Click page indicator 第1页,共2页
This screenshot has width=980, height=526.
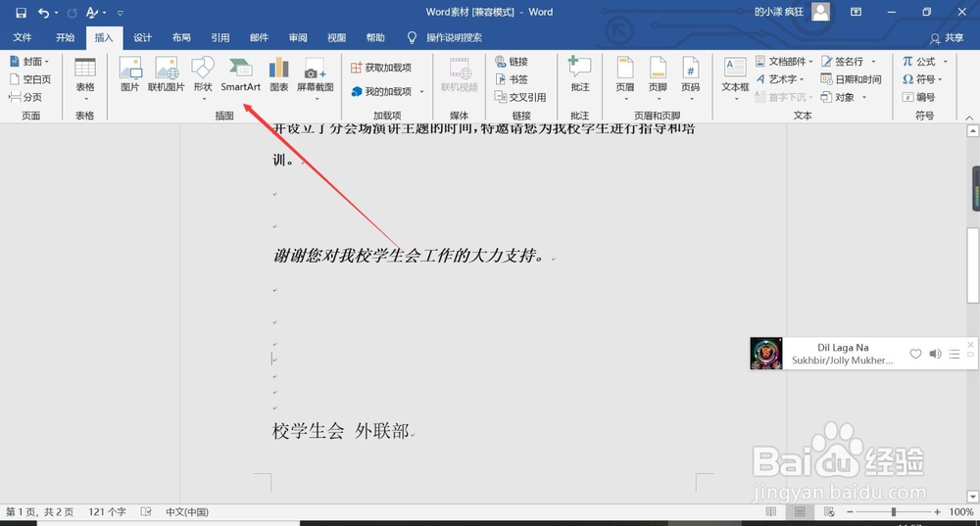coord(40,511)
